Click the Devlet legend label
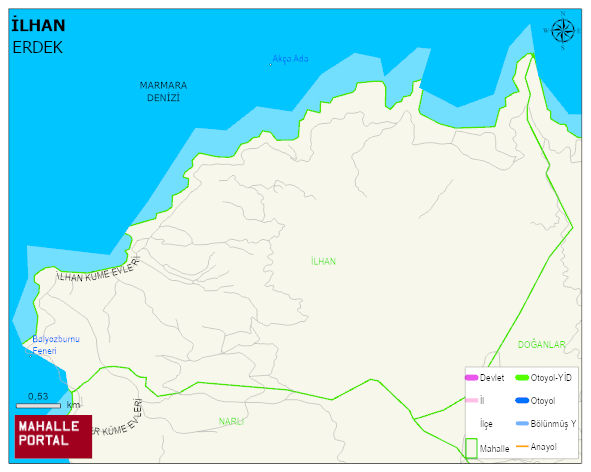Screen dimensions: 591x472 click(492, 377)
